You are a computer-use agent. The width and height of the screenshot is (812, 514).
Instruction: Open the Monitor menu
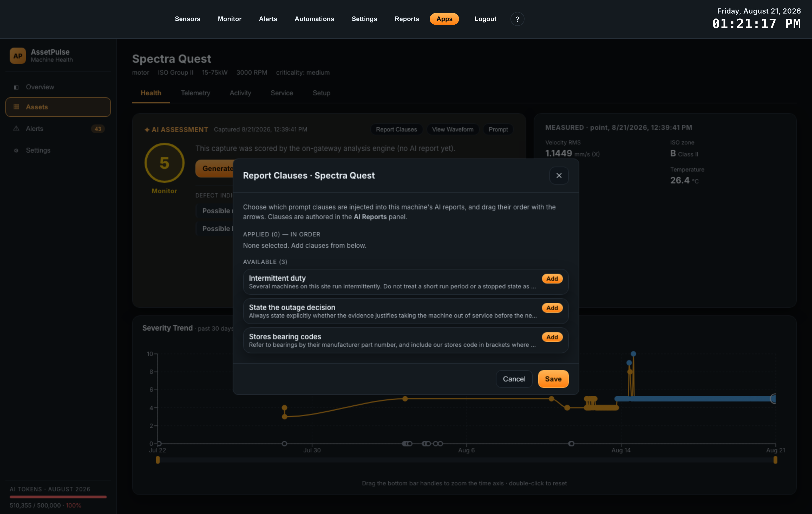coord(230,19)
